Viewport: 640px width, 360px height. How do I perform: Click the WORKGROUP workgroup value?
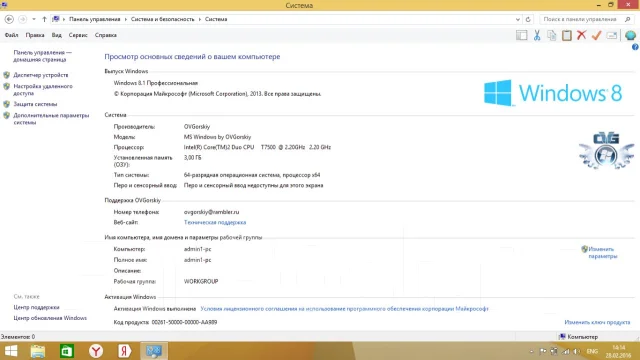(201, 282)
